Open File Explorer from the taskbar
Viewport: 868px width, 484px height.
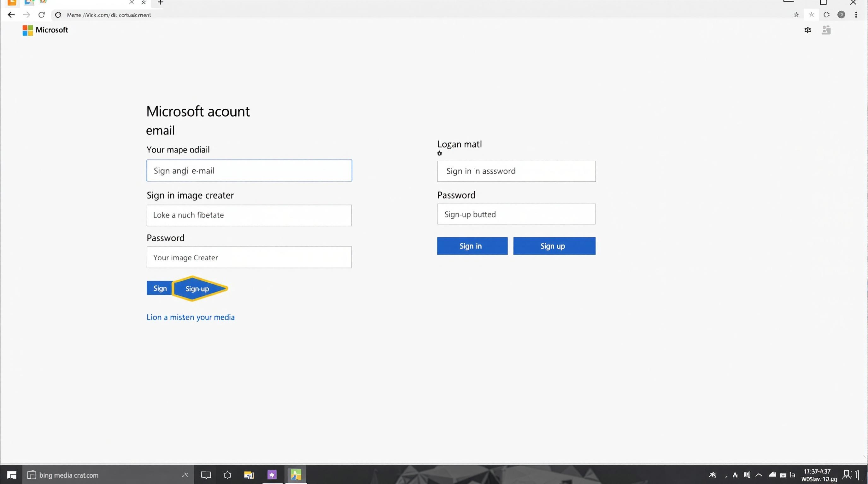(x=249, y=475)
